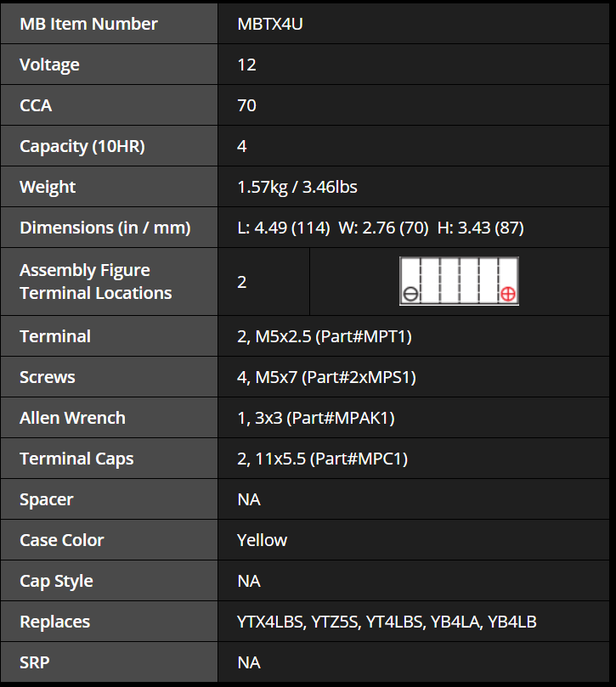Select the weight value 1.57kg / 3.46lbs
The image size is (616, 687).
tap(297, 187)
